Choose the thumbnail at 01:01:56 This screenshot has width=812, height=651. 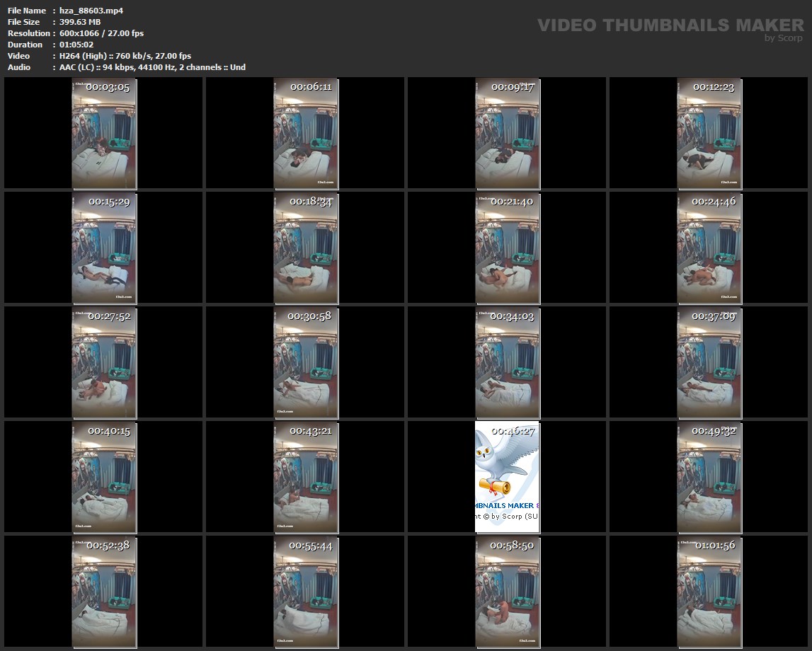[x=709, y=592]
